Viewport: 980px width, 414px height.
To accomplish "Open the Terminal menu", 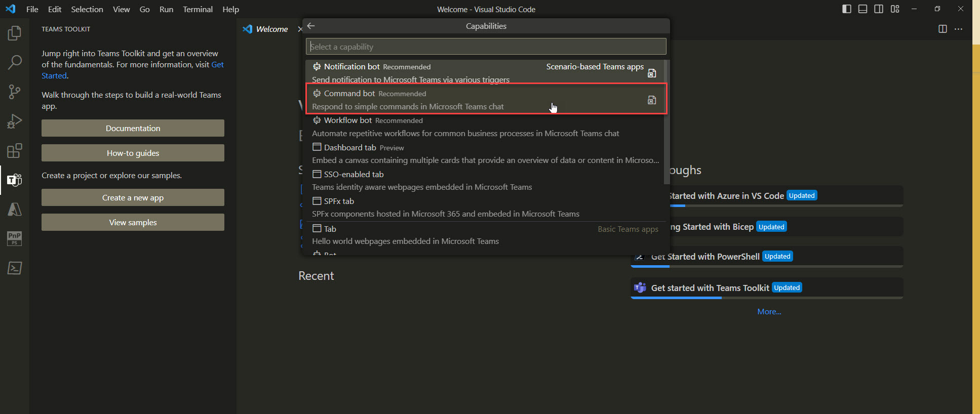I will tap(198, 9).
